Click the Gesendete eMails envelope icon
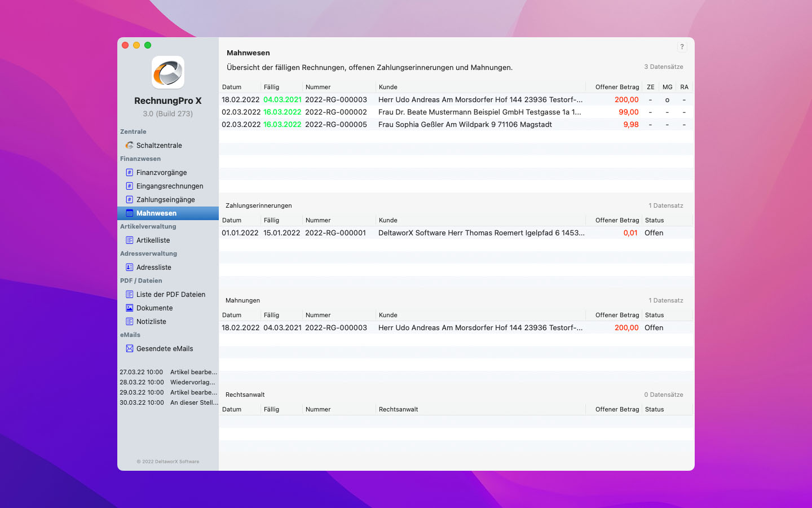 [x=129, y=348]
